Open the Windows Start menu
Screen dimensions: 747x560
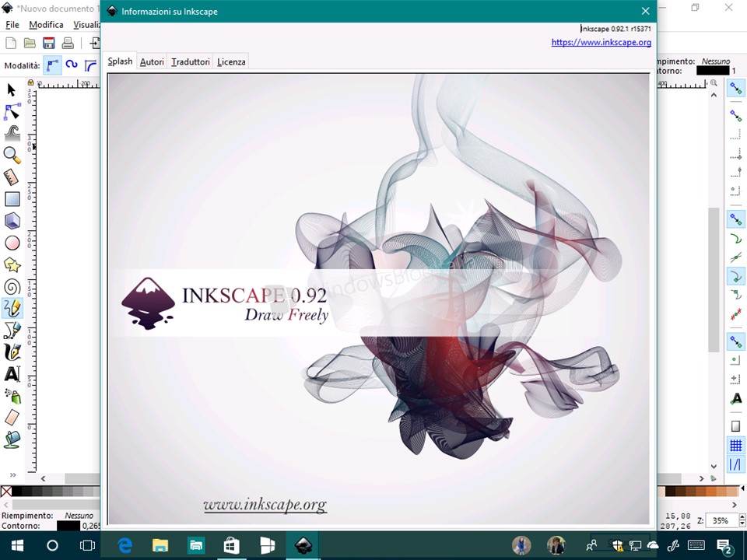(18, 546)
